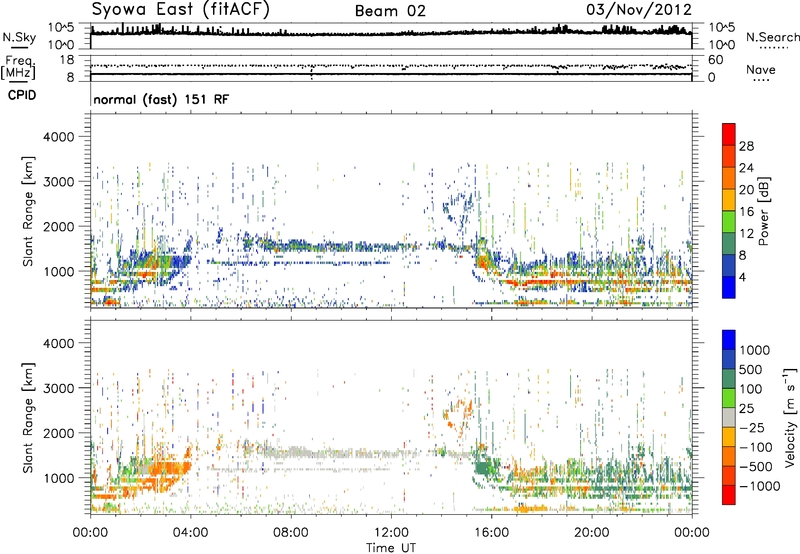The height and width of the screenshot is (554, 800).
Task: Click the '60' Nave axis value
Action: (x=716, y=60)
